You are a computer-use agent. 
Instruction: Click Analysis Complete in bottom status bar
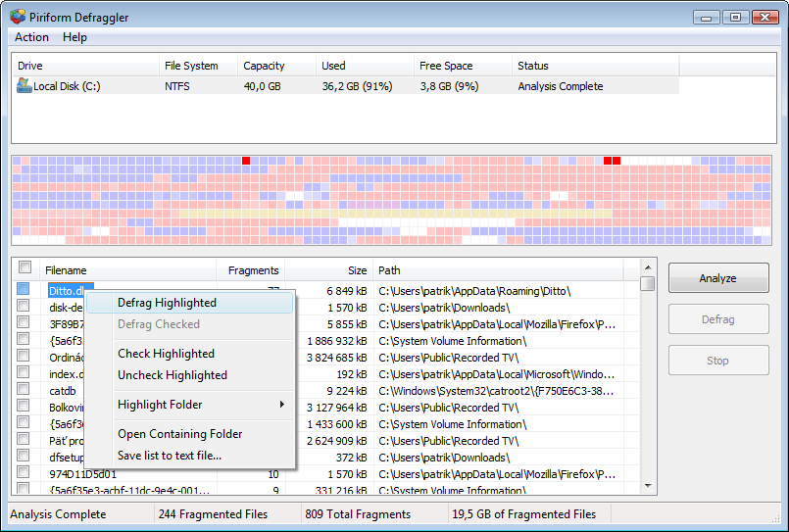(58, 514)
